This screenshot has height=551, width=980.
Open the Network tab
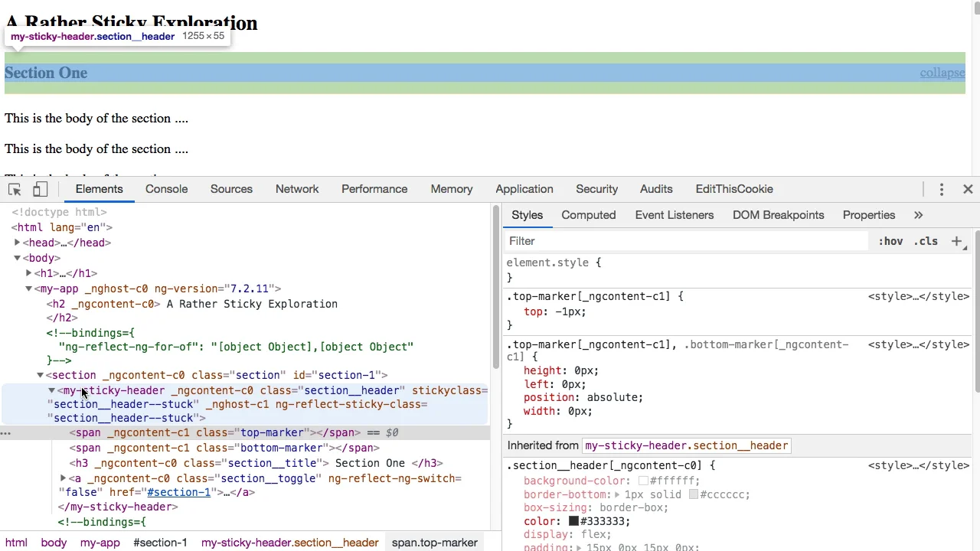point(297,189)
